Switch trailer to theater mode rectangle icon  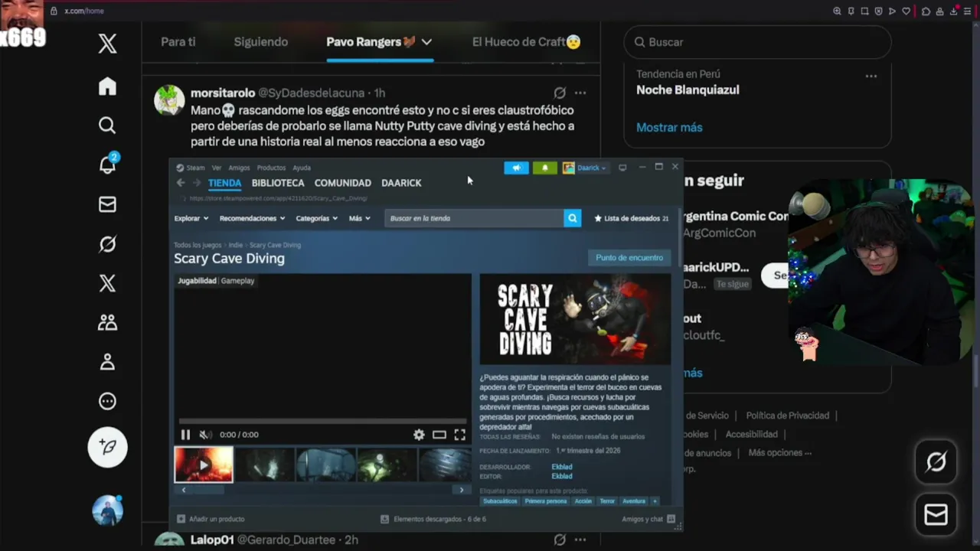click(x=439, y=435)
